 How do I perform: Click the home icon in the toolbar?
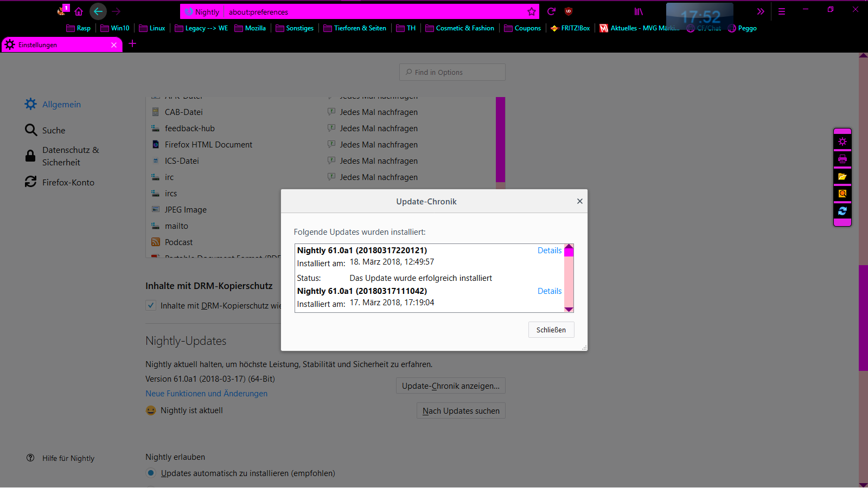[79, 11]
